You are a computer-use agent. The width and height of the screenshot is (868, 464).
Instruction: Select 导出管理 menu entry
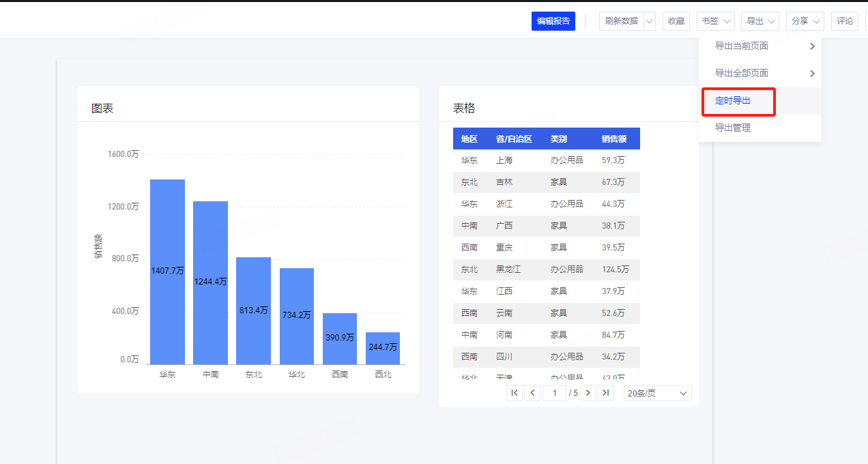733,128
